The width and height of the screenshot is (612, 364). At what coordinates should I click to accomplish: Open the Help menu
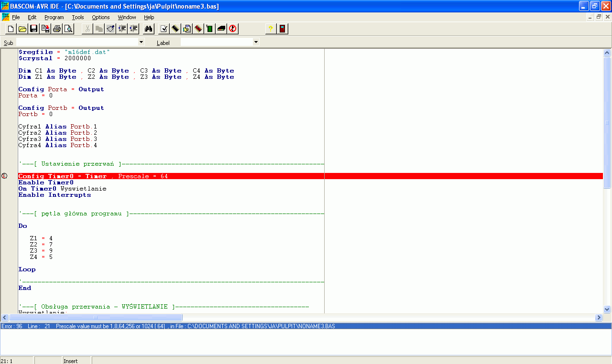(x=149, y=17)
